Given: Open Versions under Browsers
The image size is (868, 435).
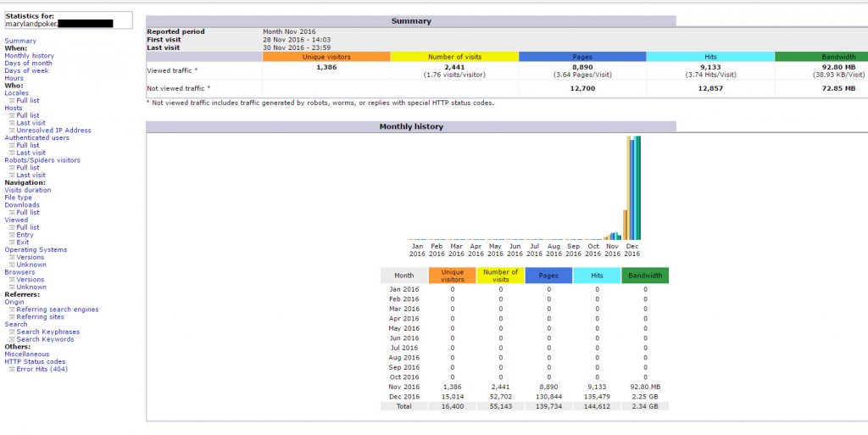Looking at the screenshot, I should pos(31,280).
